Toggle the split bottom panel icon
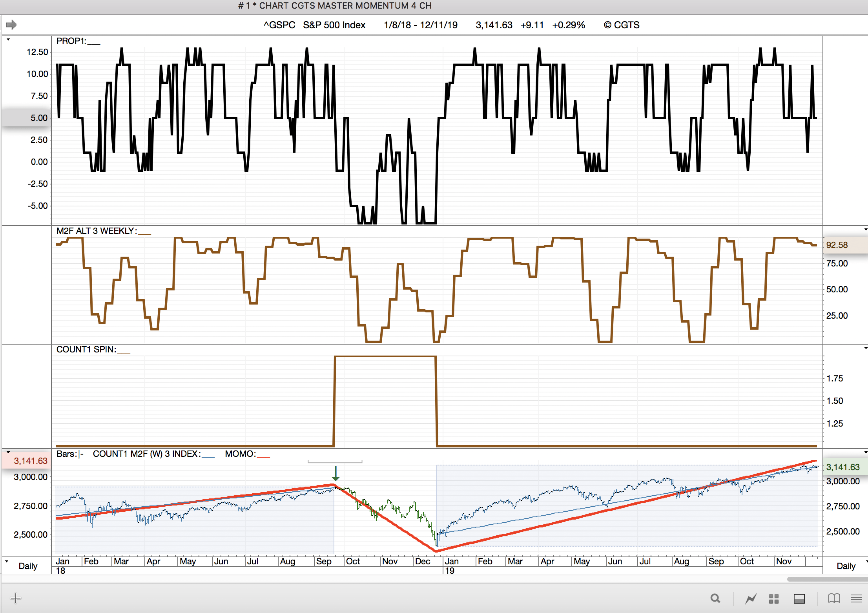The height and width of the screenshot is (613, 868). pos(799,599)
